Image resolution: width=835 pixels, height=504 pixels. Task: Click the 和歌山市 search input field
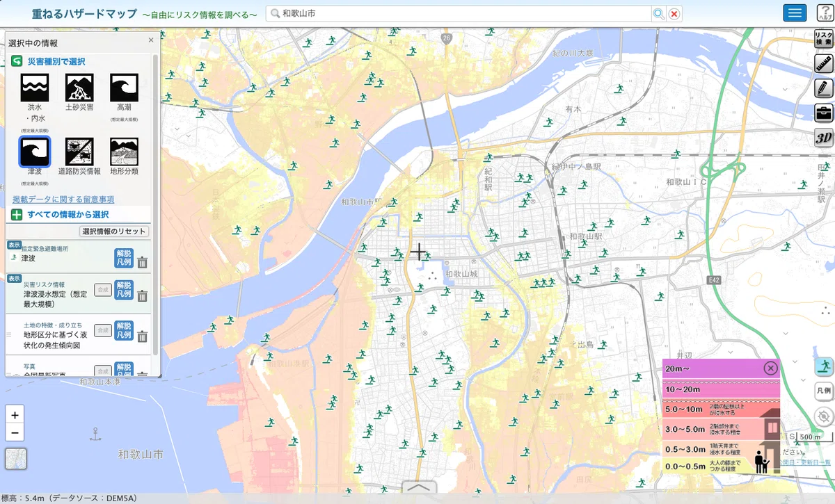(459, 14)
